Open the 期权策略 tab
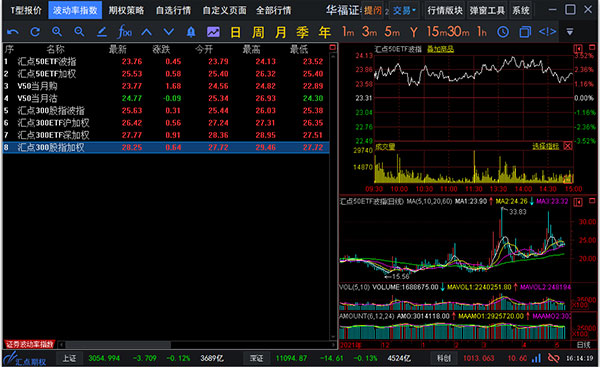This screenshot has height=367, width=600. [x=126, y=10]
